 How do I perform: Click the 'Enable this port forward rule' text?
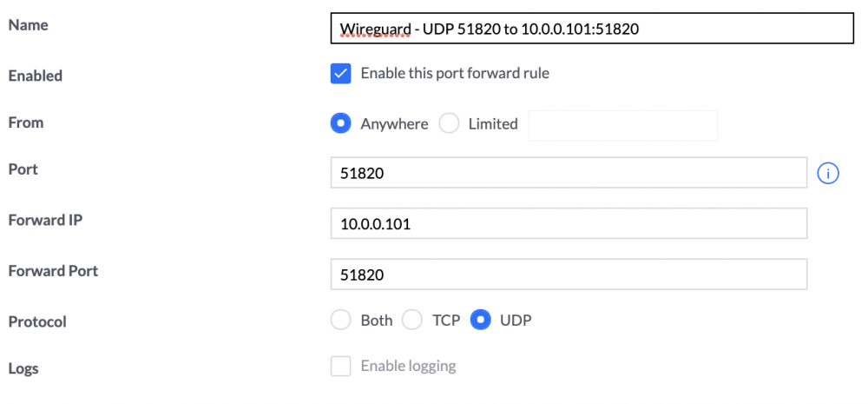455,73
